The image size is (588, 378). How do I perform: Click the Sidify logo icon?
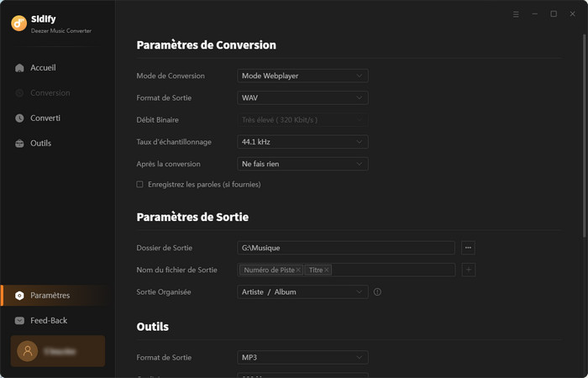(x=18, y=24)
